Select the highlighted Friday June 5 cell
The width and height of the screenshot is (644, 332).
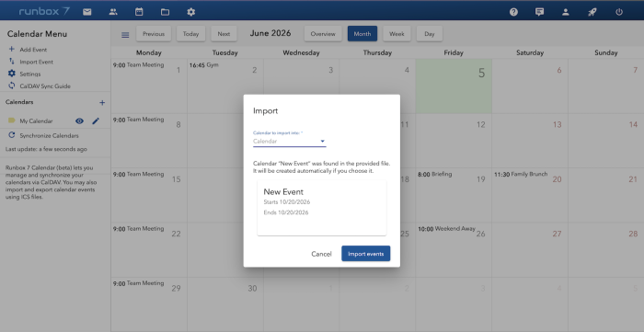454,86
